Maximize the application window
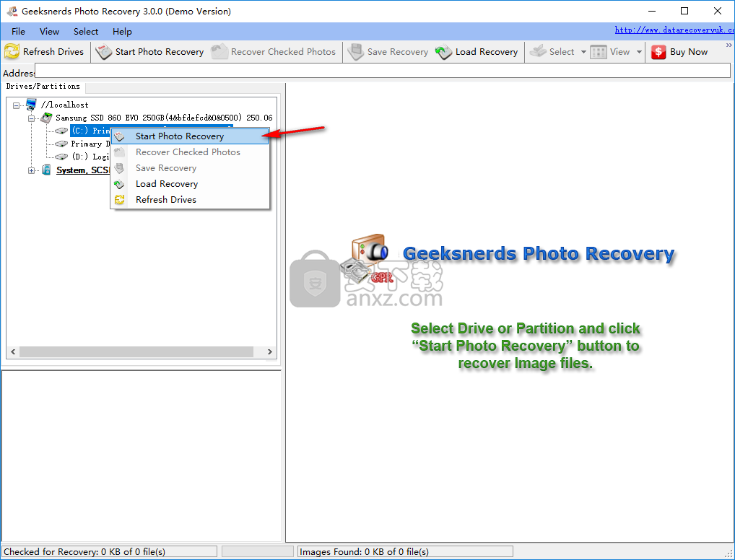Image resolution: width=735 pixels, height=560 pixels. tap(684, 12)
